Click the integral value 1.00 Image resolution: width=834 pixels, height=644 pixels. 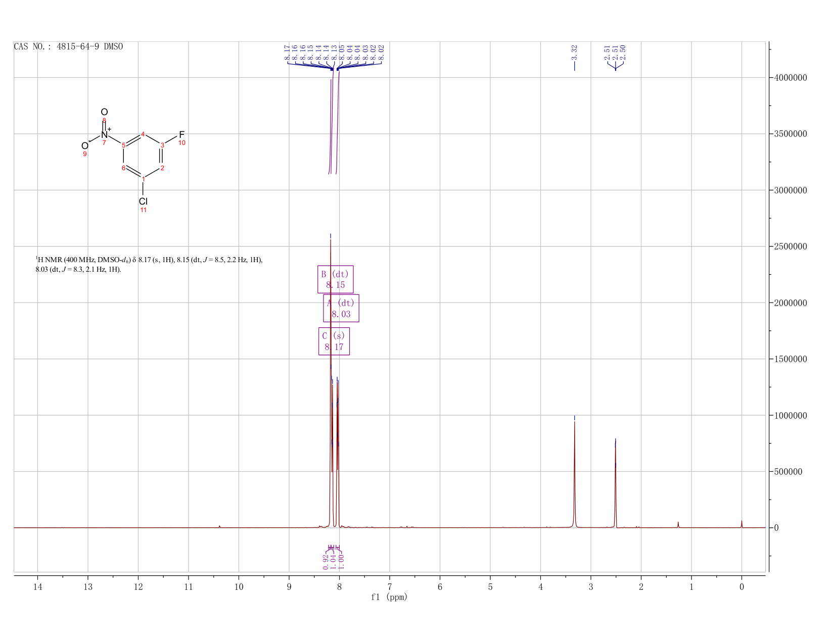coord(341,561)
